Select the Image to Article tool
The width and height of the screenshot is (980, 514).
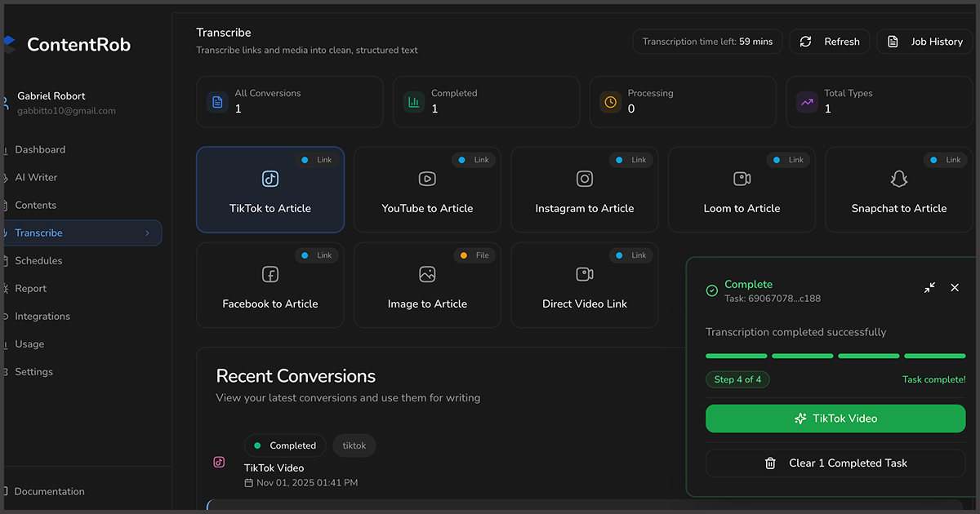pos(427,285)
